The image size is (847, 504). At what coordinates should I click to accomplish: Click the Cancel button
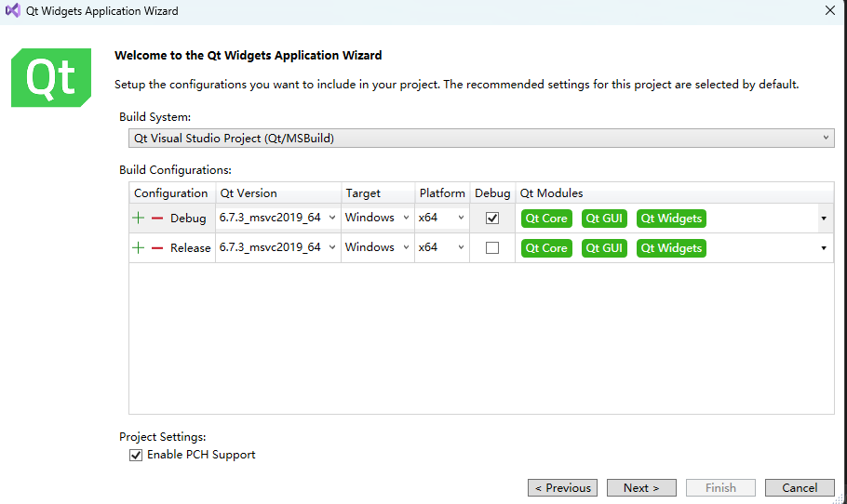[800, 488]
